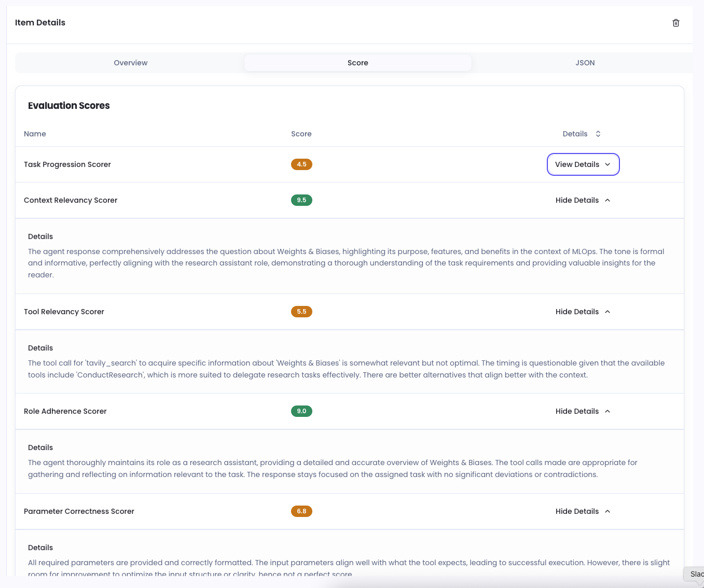Switch to the Overview tab

[x=130, y=63]
